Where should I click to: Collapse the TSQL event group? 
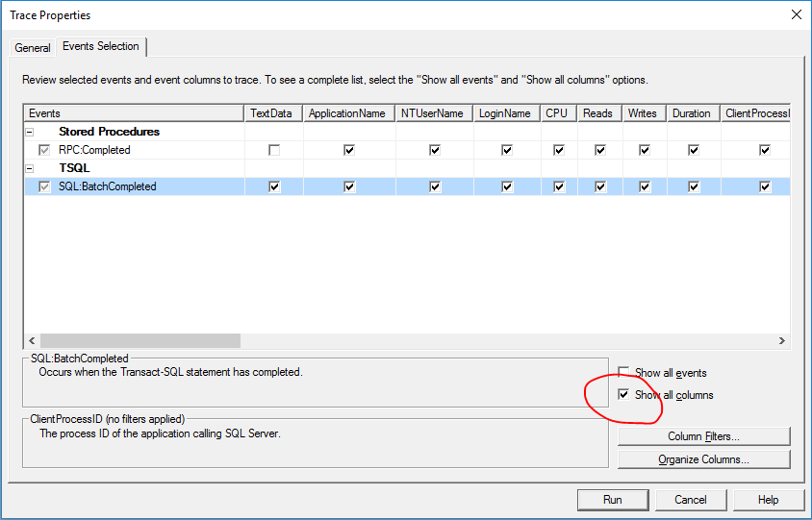click(30, 168)
